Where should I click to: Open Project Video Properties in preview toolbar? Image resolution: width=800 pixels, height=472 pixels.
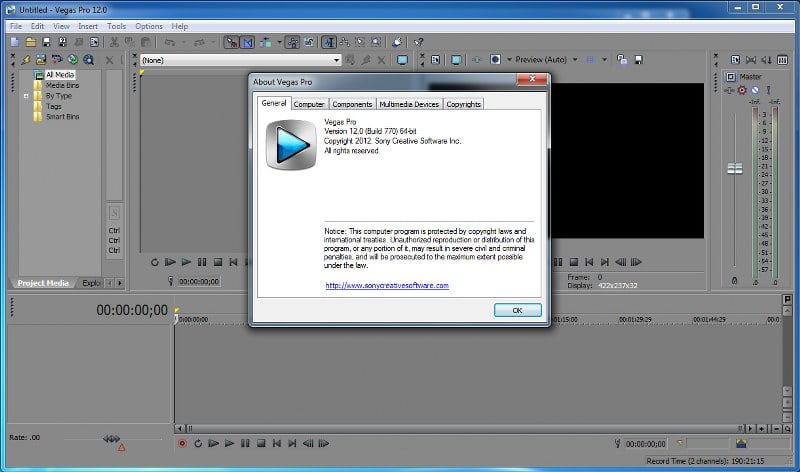435,60
